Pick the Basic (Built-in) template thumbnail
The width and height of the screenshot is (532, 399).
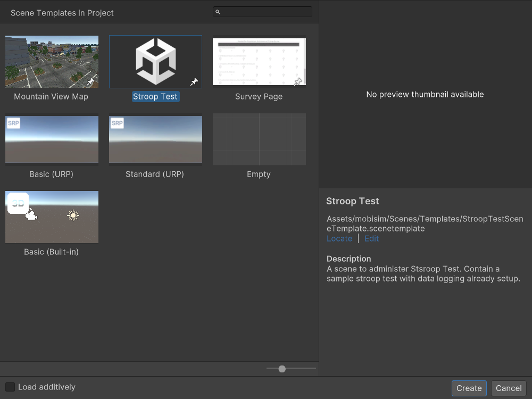point(52,217)
